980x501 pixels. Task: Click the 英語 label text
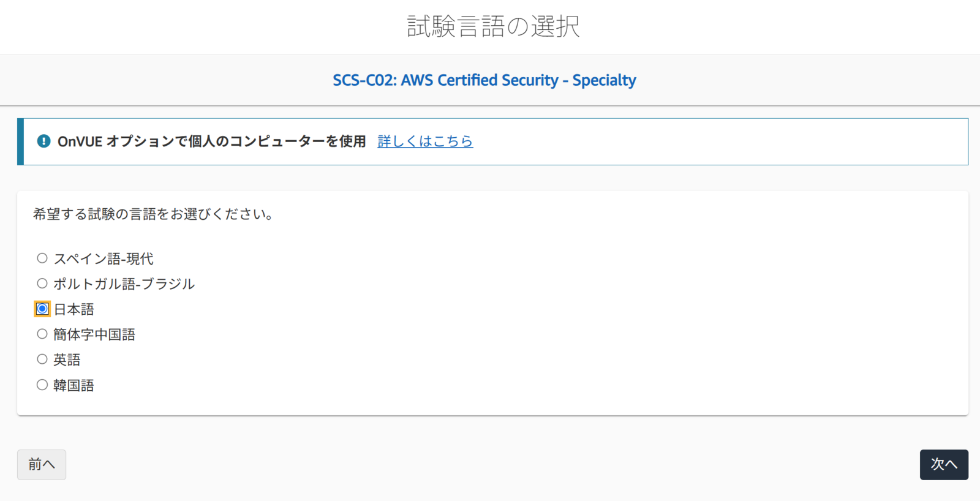[x=67, y=360]
